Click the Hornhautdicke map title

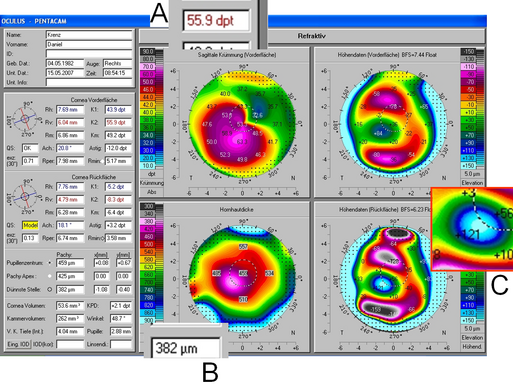(236, 210)
